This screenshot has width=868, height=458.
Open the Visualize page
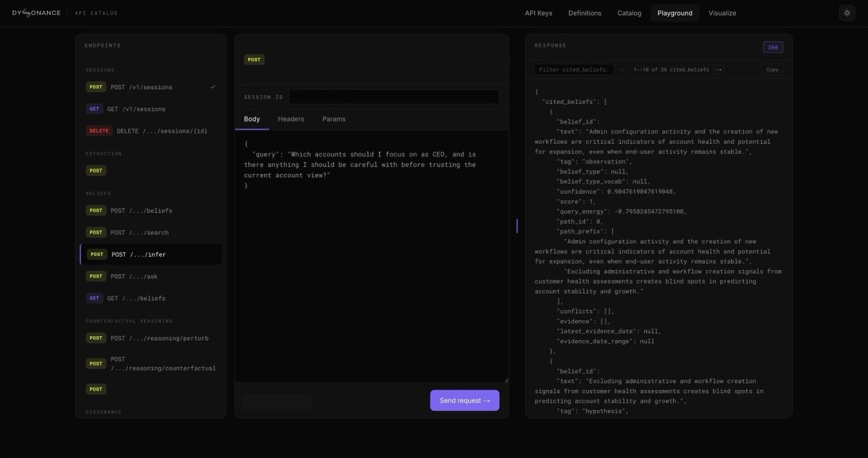(722, 13)
